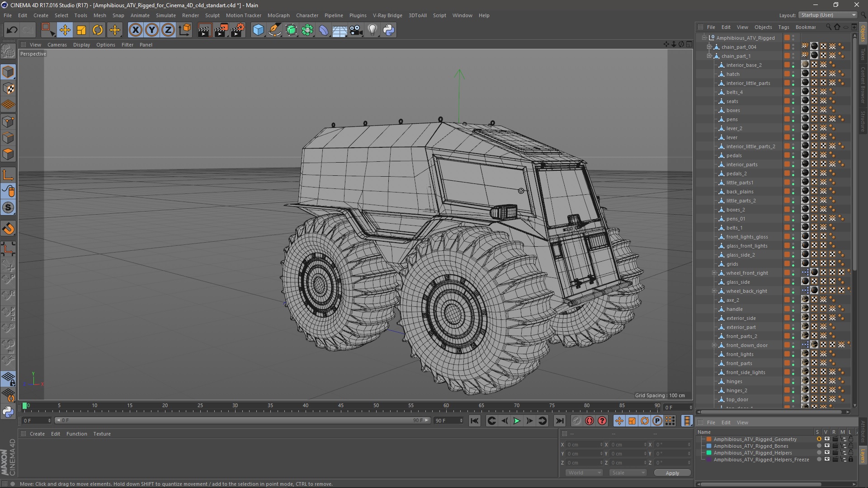Switch to Polygons mode
868x488 pixels.
coord(8,154)
